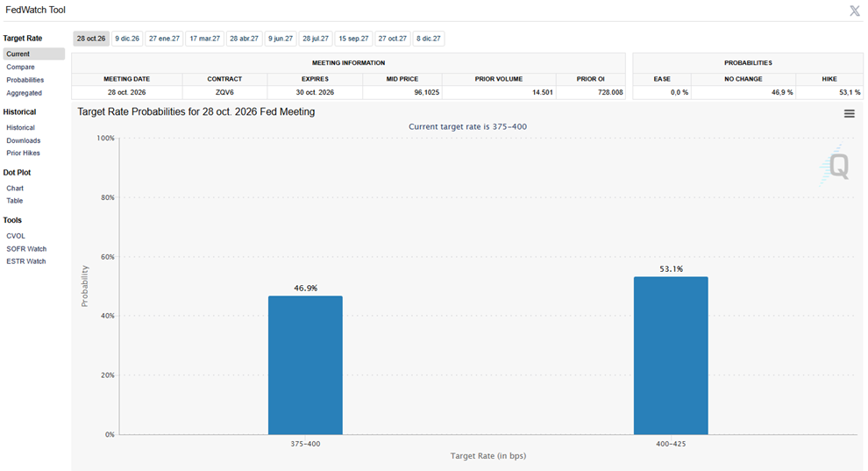Select the 8 dic.27 meeting tab
Screen dimensions: 868x471
pyautogui.click(x=429, y=39)
